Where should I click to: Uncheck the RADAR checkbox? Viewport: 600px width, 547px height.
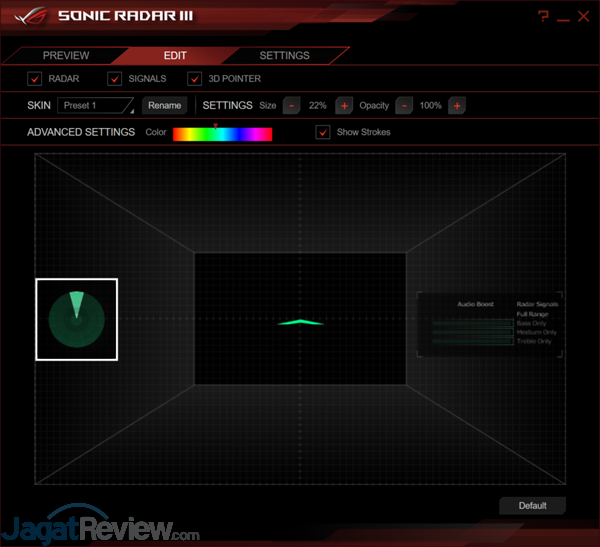[34, 79]
